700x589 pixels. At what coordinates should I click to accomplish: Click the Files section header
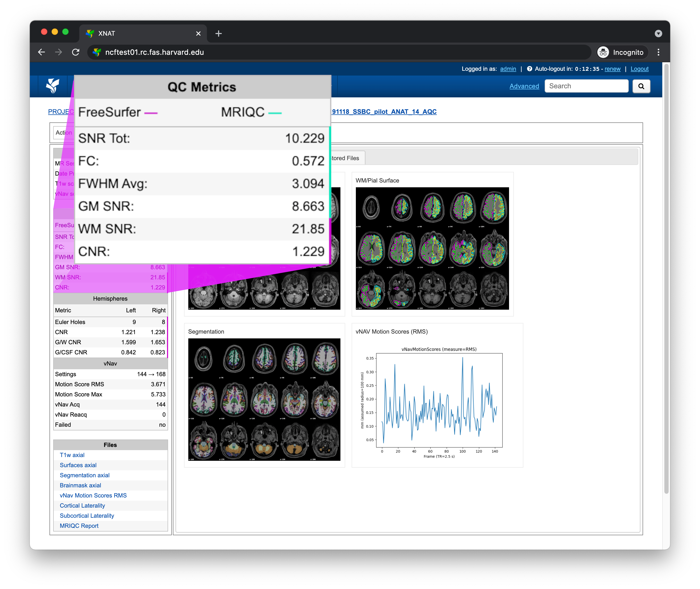click(x=110, y=445)
